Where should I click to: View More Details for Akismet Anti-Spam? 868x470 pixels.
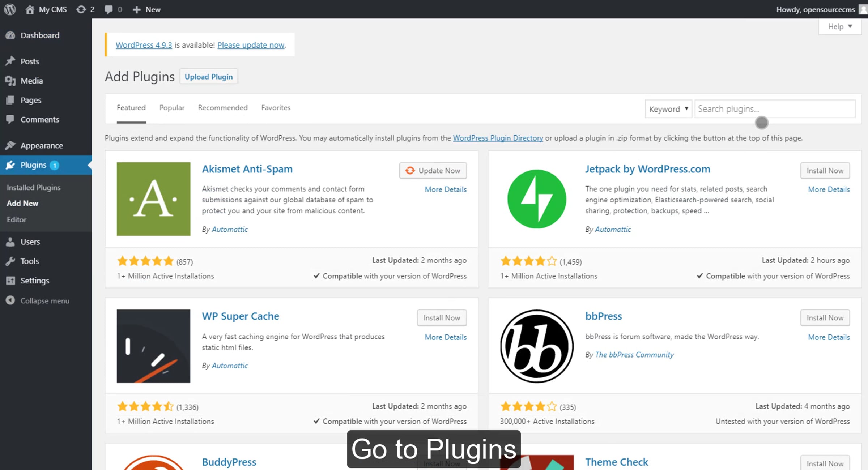446,189
